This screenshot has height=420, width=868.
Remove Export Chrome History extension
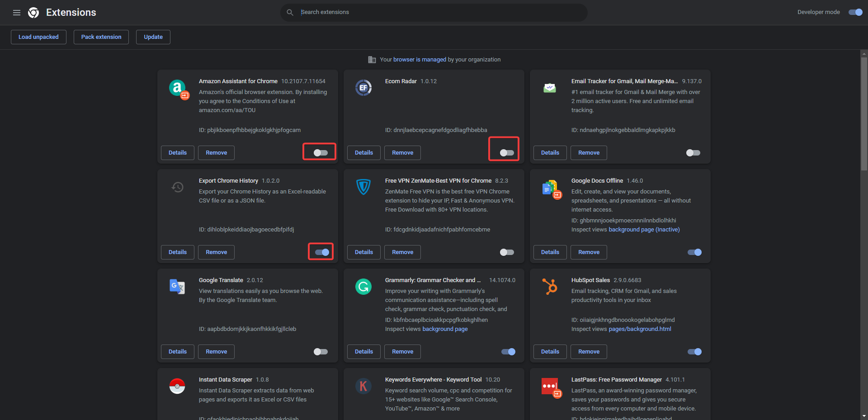[216, 252]
